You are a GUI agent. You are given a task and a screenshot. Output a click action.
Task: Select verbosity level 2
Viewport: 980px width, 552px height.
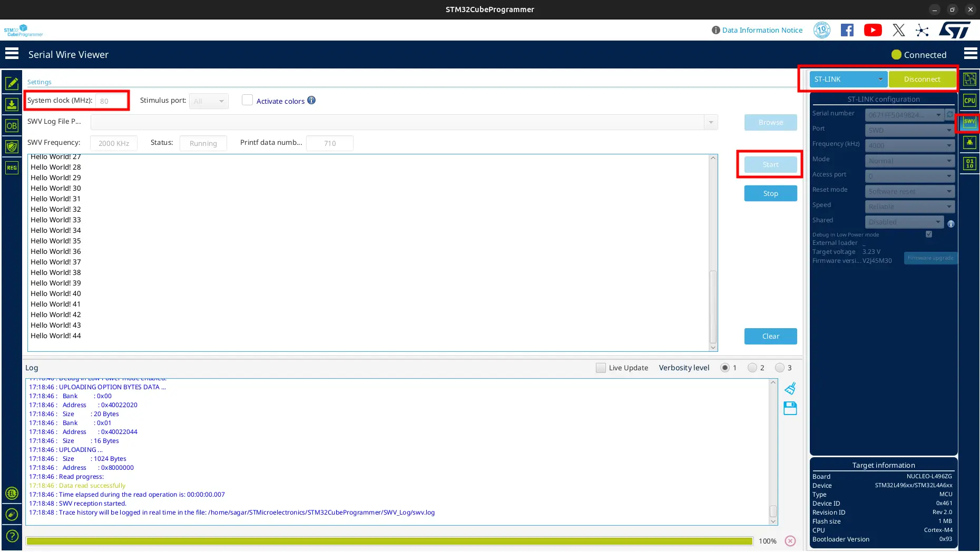pyautogui.click(x=752, y=368)
